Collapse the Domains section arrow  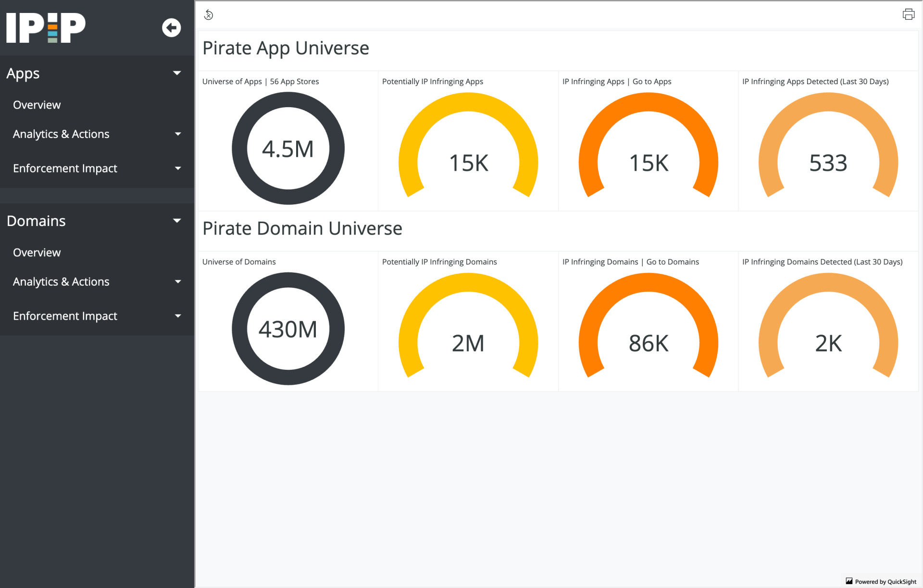click(x=177, y=221)
